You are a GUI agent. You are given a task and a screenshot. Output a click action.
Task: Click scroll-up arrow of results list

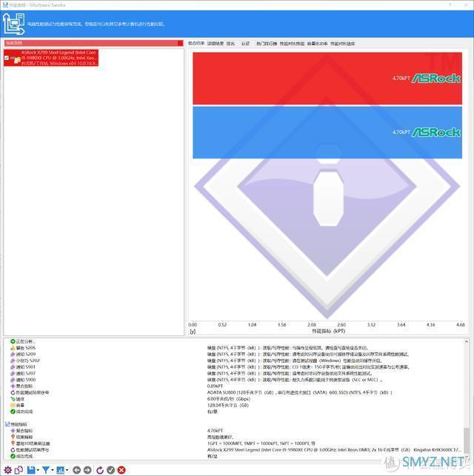click(467, 342)
